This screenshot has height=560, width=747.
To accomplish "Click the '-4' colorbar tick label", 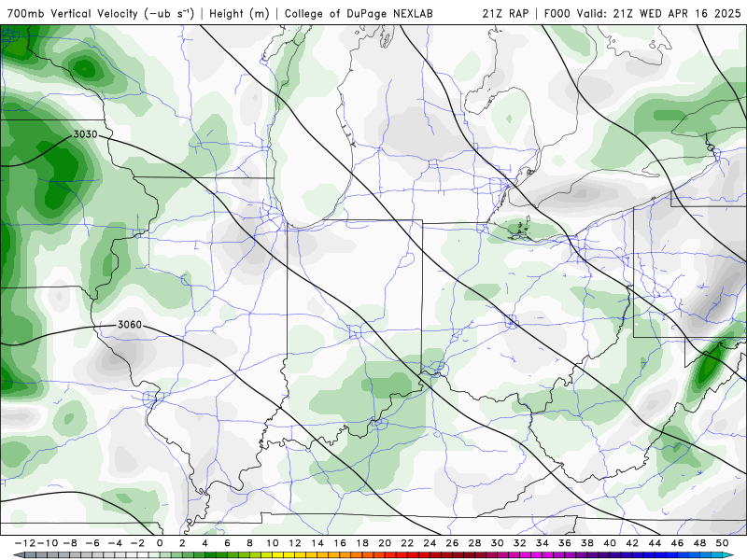I will click(115, 543).
